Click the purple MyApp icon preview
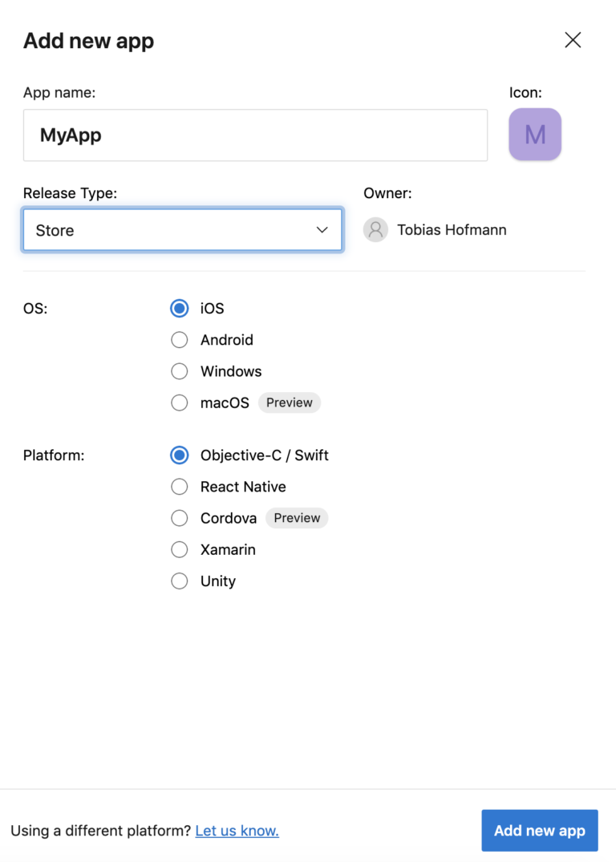Screen dimensions: 616x862 click(x=534, y=134)
